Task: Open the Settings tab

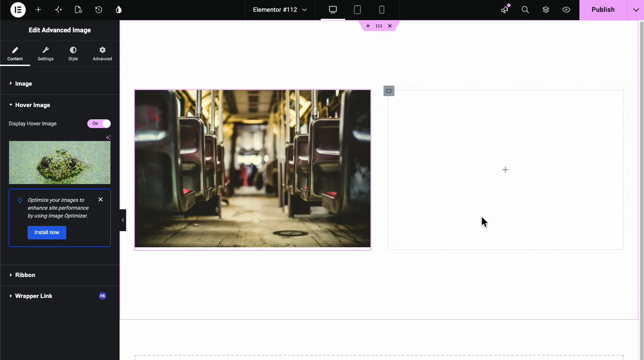Action: [45, 53]
